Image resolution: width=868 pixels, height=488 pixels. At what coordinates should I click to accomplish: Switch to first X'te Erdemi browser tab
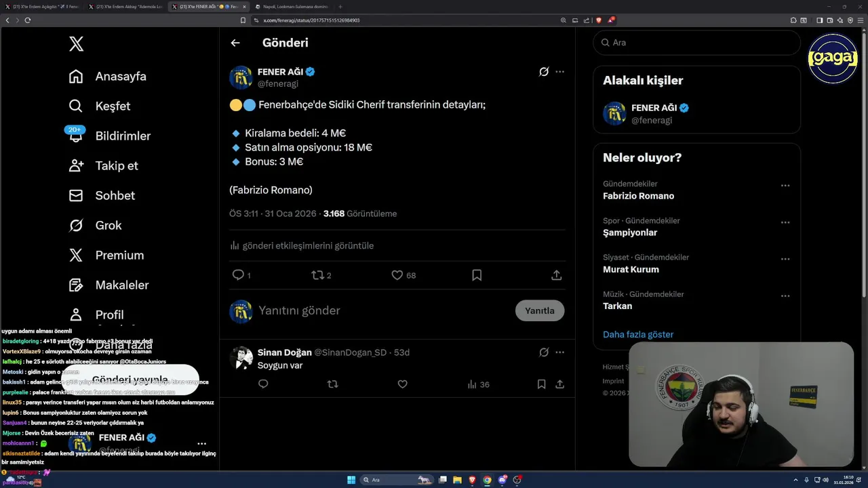42,7
